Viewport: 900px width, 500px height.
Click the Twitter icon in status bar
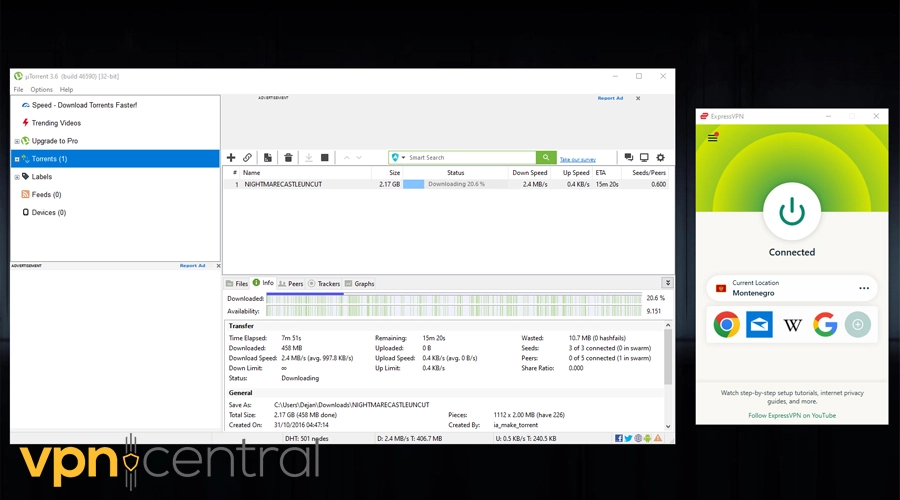click(x=629, y=438)
